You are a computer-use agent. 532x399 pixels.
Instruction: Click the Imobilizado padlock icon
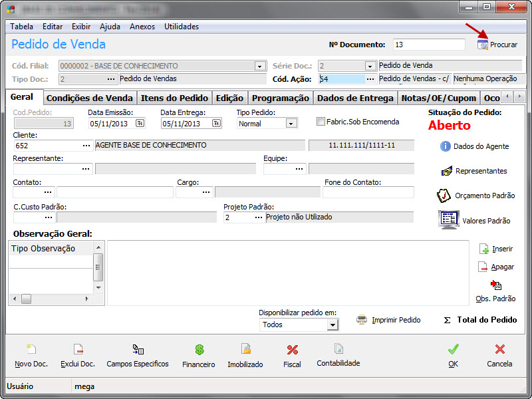[x=245, y=350]
